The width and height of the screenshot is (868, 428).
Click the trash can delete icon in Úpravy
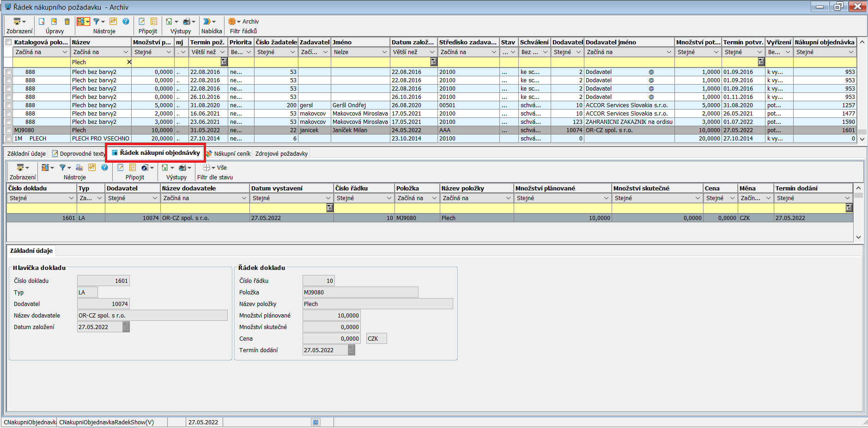click(67, 22)
